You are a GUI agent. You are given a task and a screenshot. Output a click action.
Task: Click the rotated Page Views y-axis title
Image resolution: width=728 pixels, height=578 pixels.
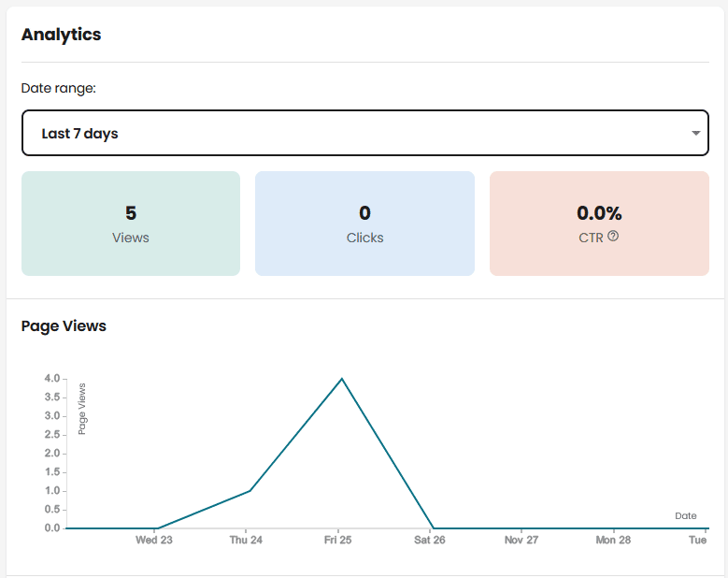click(x=81, y=409)
